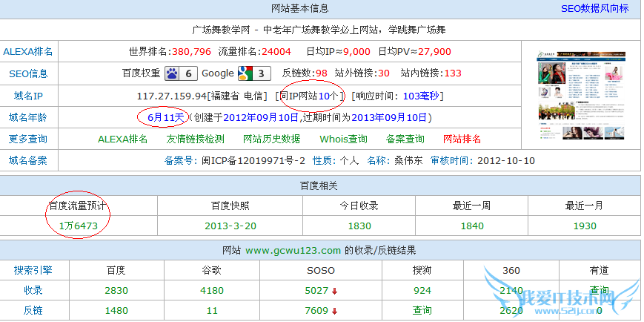Open the 备案查询 link

tap(405, 139)
